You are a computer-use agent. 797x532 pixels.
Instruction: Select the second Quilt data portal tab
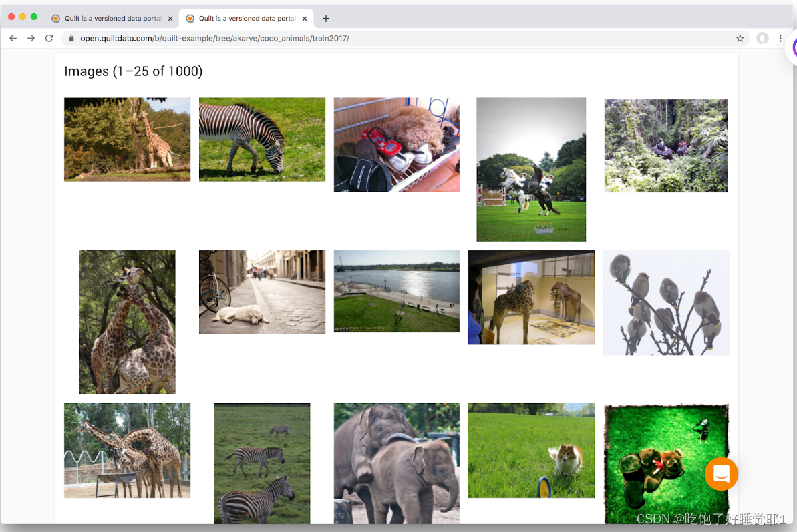pos(247,18)
